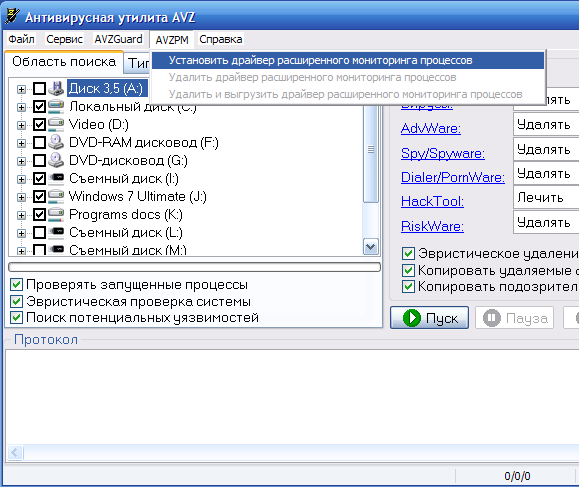Click the DVD-дисковод (G:) disc icon
Image resolution: width=579 pixels, height=487 pixels.
pos(56,160)
